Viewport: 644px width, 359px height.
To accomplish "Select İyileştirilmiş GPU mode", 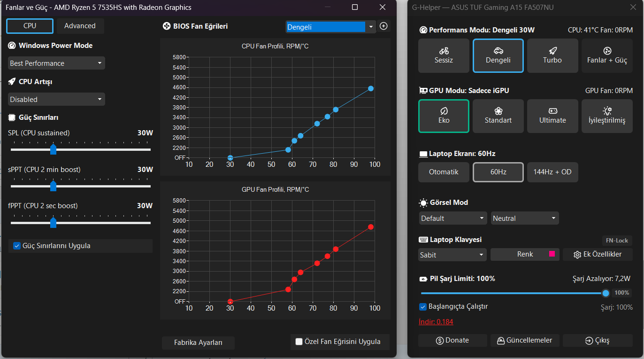I will click(x=607, y=116).
